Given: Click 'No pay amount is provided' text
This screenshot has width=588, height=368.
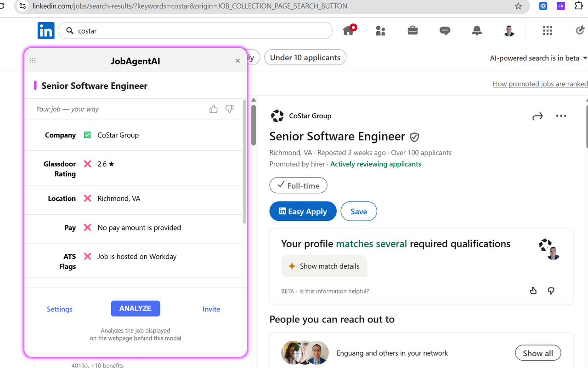Looking at the screenshot, I should tap(139, 227).
